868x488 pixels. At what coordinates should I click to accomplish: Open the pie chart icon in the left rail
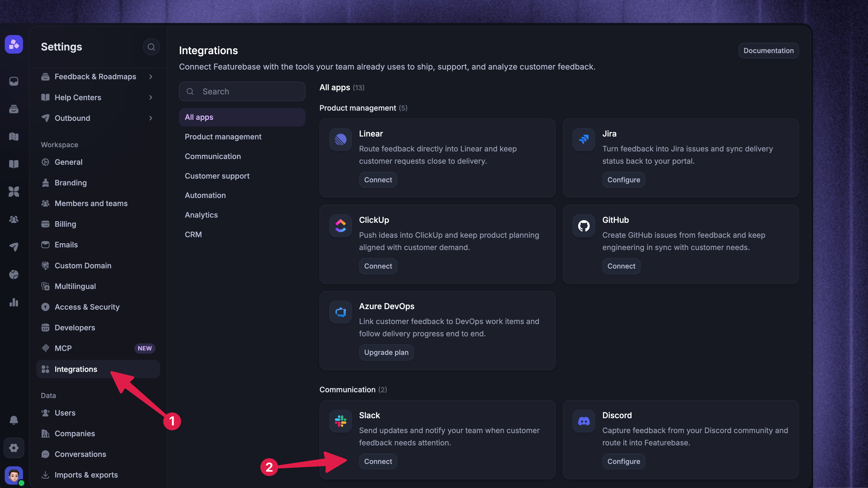pos(14,275)
